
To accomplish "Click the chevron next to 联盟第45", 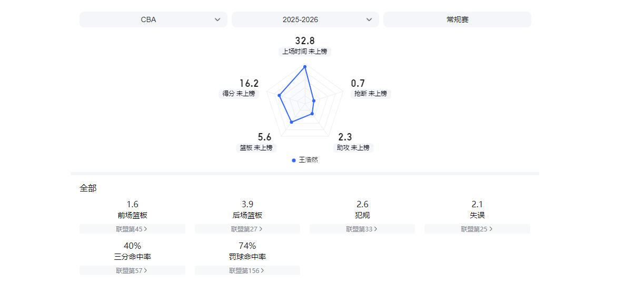I will pyautogui.click(x=146, y=229).
